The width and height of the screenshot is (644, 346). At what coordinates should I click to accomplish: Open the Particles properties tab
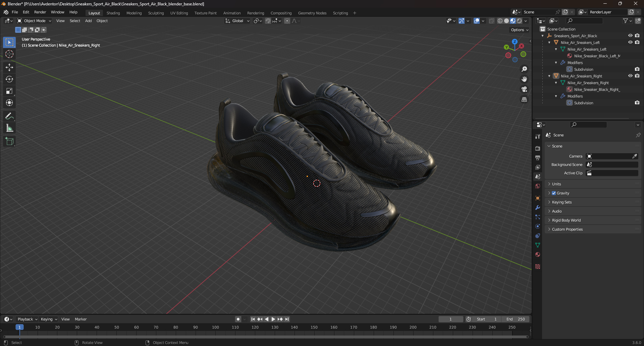click(538, 217)
